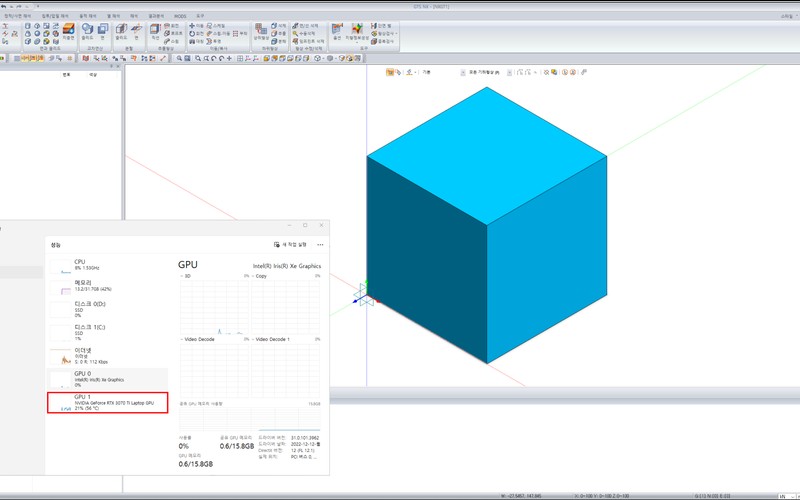Click the 임프린트 삭제 tool
The width and height of the screenshot is (800, 500).
[x=308, y=41]
